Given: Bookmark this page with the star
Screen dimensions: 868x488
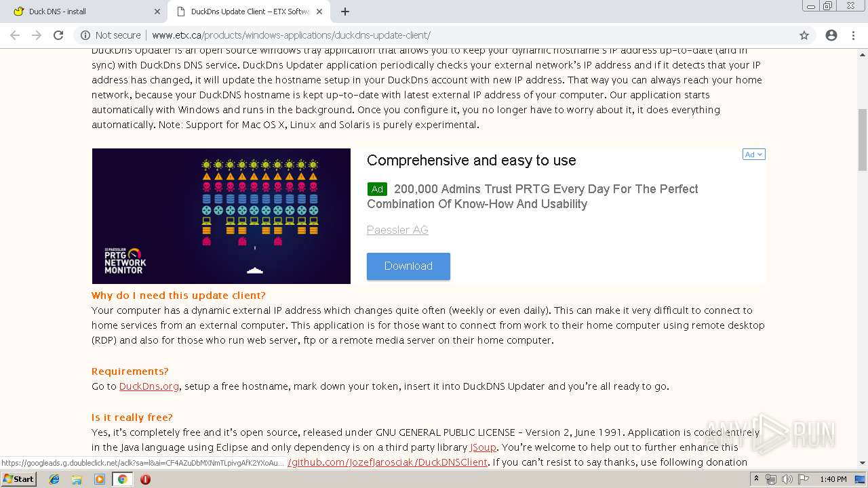Looking at the screenshot, I should click(804, 35).
